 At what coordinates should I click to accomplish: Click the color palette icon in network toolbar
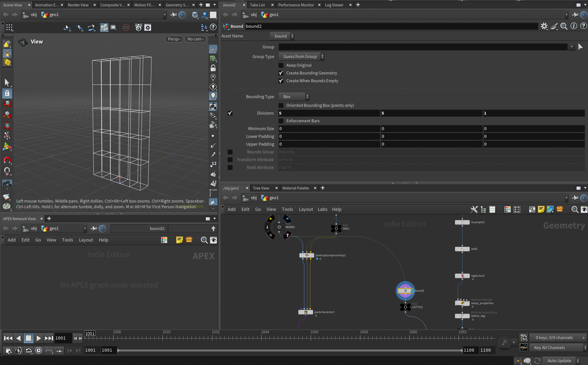click(x=507, y=209)
